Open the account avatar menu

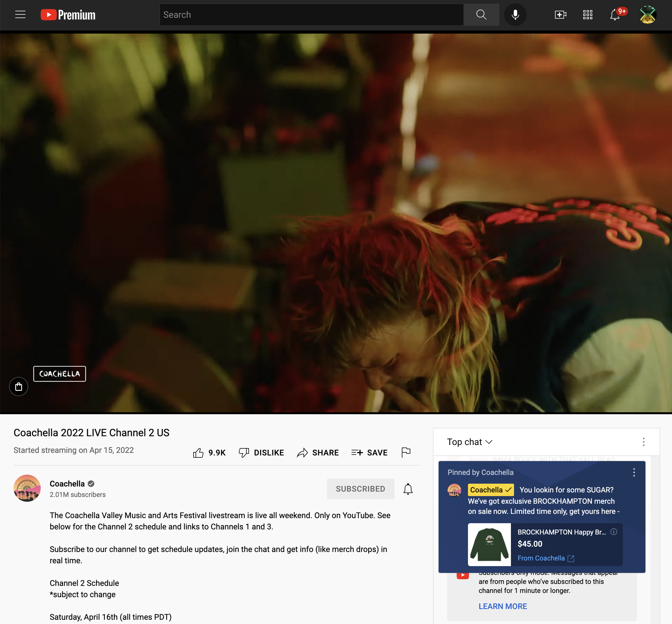pos(647,14)
